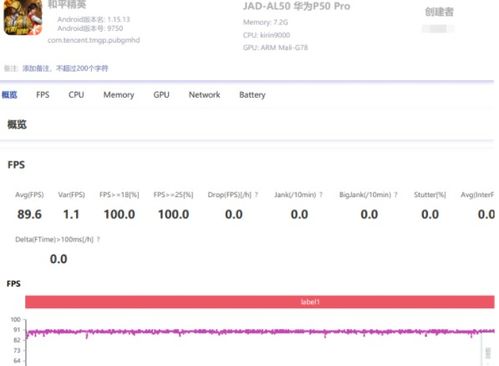Select the red label1 bar

[260, 302]
